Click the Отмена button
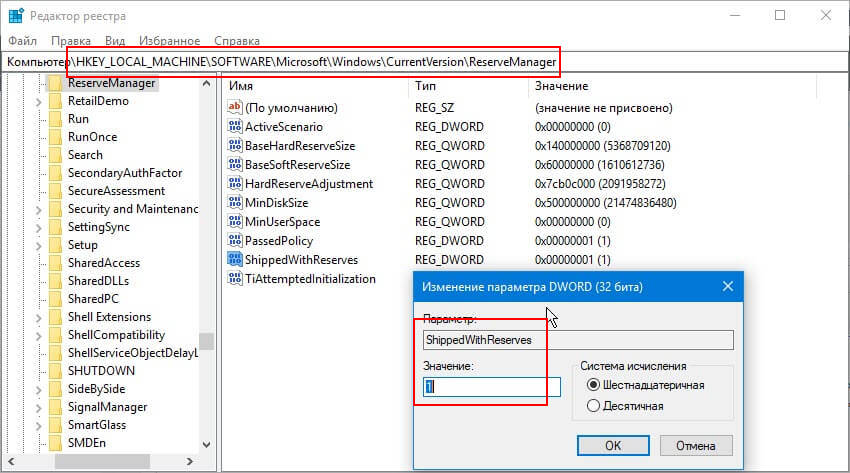 [696, 445]
